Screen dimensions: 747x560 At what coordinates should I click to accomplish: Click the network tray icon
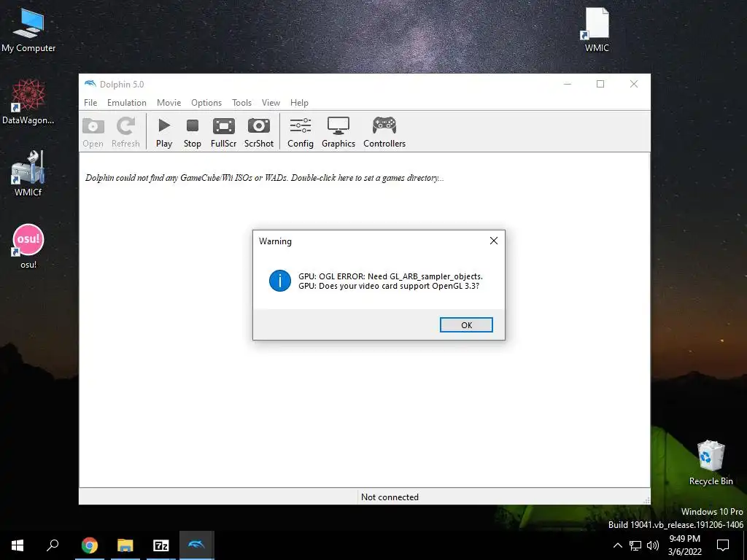tap(635, 545)
